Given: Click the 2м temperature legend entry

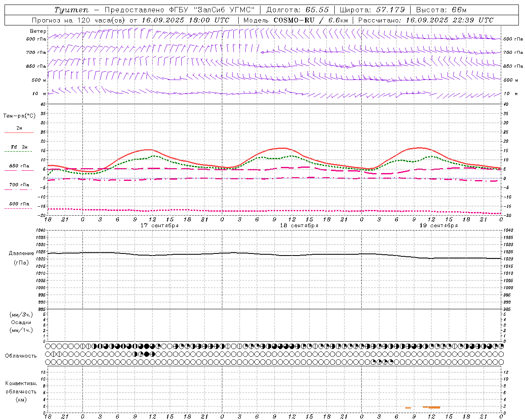Looking at the screenshot, I should (x=19, y=128).
